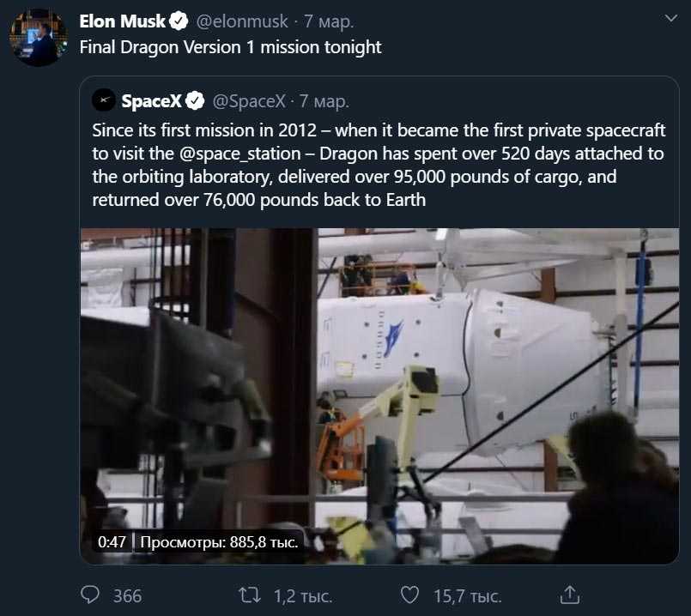
Task: Click the SpaceX verified checkmark badge
Action: (195, 101)
